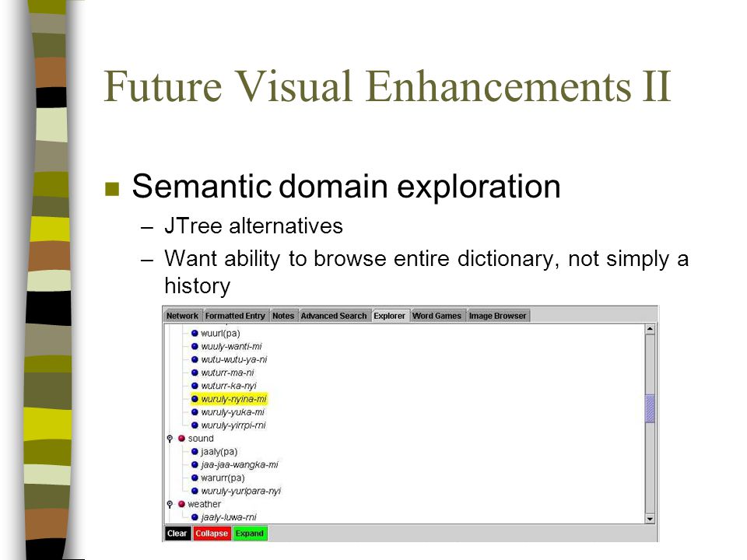Go to the Advanced Search tab
Screen dimensions: 747x560
(334, 316)
